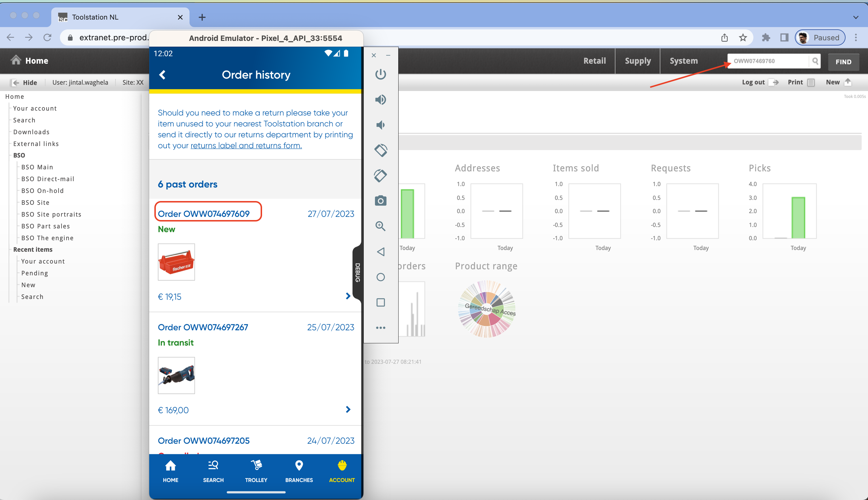Click the search field containing OWW07469760
Viewport: 868px width, 500px height.
point(769,61)
